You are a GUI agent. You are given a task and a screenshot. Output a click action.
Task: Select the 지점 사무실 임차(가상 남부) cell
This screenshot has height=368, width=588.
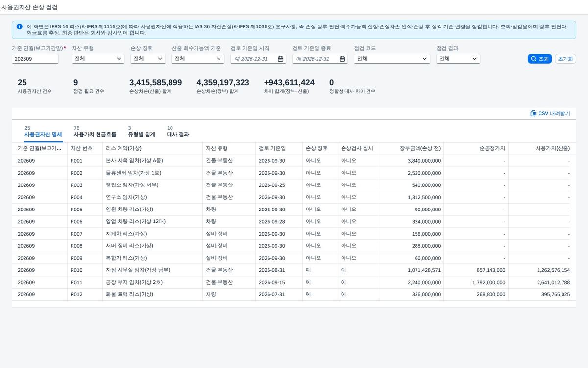tap(153, 270)
